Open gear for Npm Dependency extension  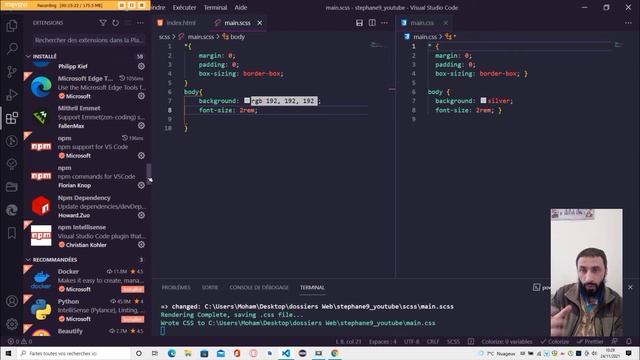(x=141, y=215)
